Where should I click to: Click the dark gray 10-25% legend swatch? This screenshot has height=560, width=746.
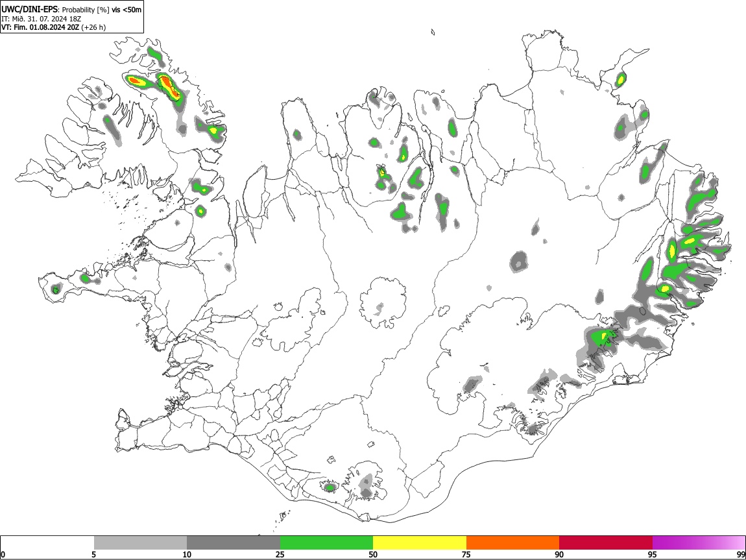coord(234,542)
